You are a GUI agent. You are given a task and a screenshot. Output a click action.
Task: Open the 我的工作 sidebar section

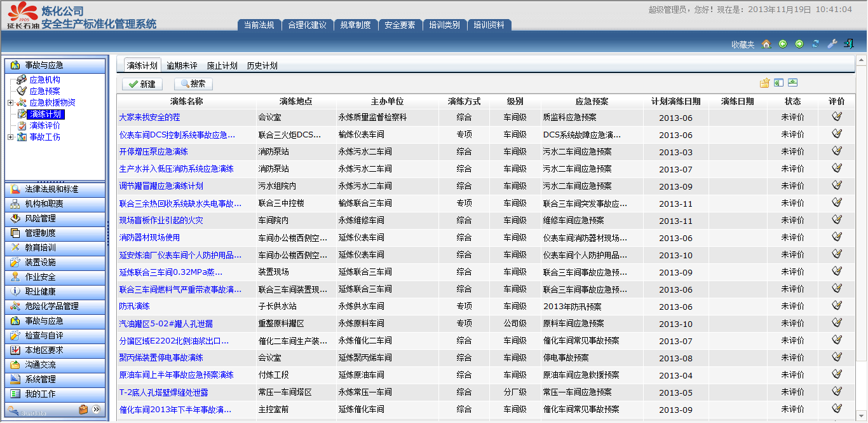click(x=55, y=394)
